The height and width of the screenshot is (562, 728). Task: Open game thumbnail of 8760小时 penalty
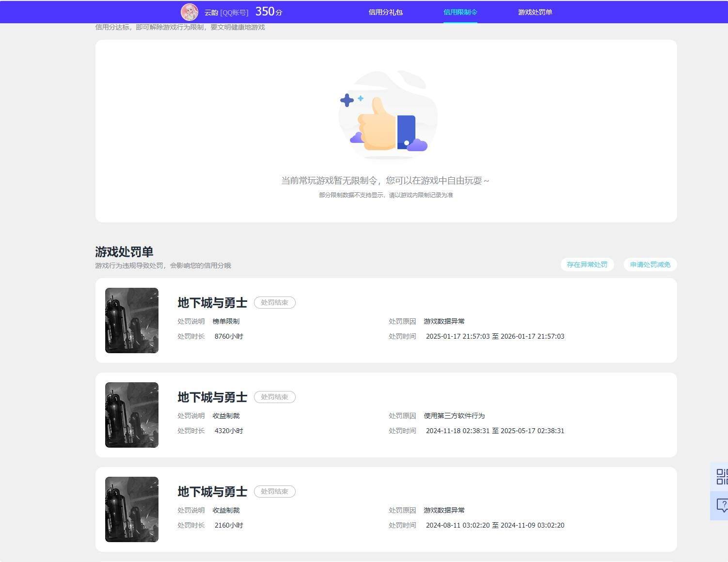[x=132, y=320]
